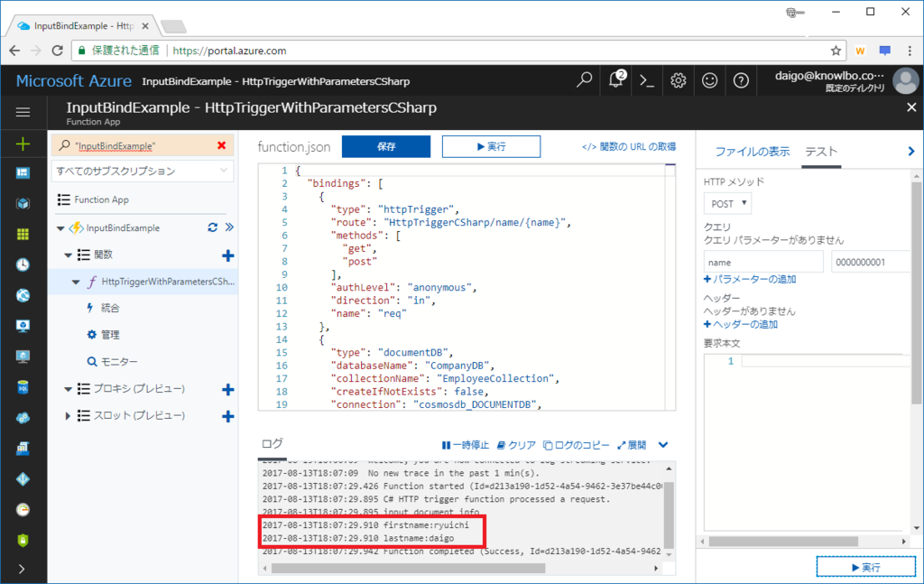The height and width of the screenshot is (584, 924).
Task: Open モニター monitor item
Action: coord(119,362)
